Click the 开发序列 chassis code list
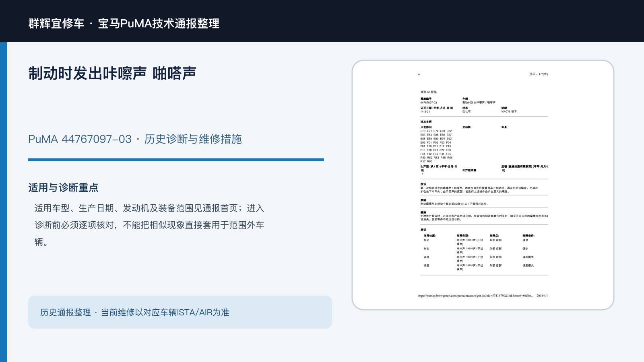This screenshot has height=362, width=644. pyautogui.click(x=436, y=146)
